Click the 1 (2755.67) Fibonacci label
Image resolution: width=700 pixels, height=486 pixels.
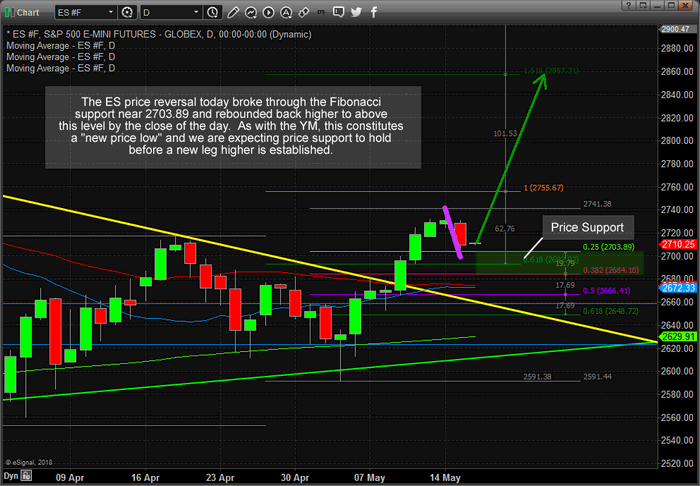coord(543,188)
